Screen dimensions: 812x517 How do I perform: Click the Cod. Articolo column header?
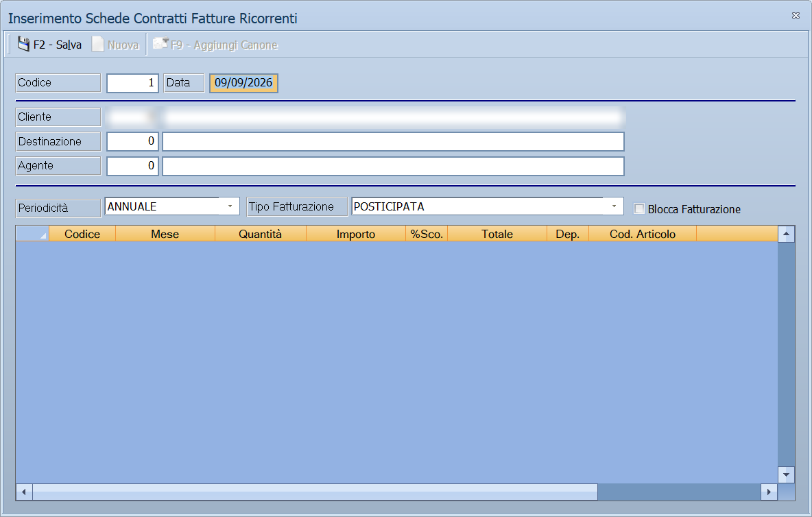(x=643, y=234)
